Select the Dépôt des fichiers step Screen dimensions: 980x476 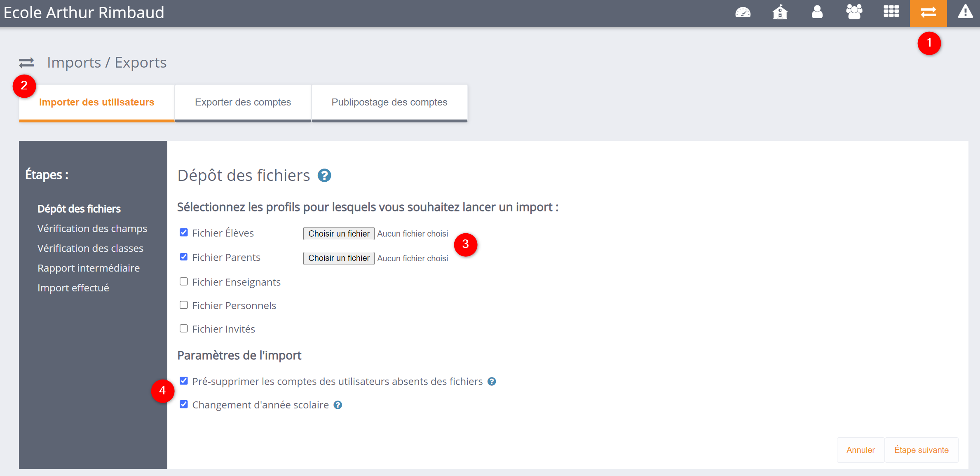tap(79, 209)
